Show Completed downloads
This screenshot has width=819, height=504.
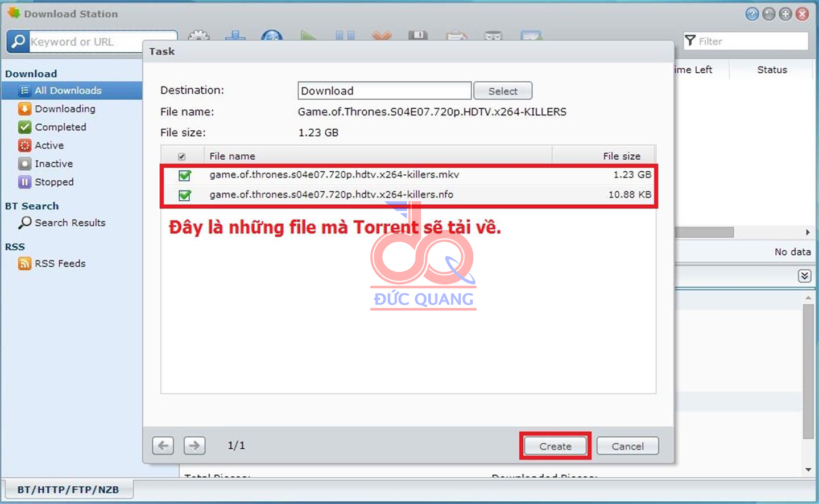(60, 127)
